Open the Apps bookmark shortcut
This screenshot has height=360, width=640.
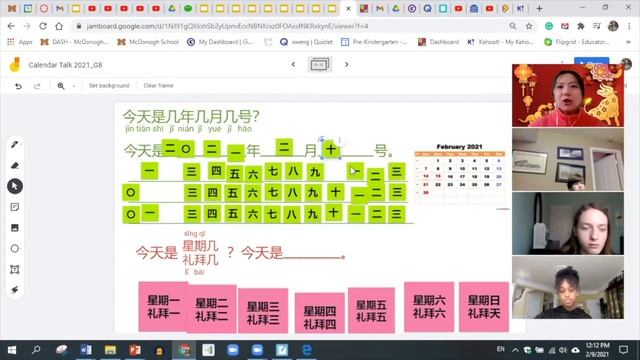point(20,42)
